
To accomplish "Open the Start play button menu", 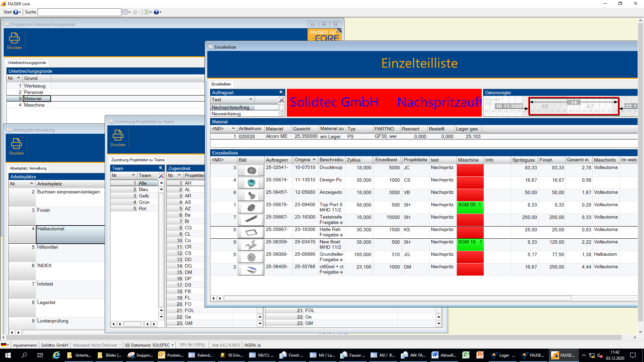I will pyautogui.click(x=17, y=12).
